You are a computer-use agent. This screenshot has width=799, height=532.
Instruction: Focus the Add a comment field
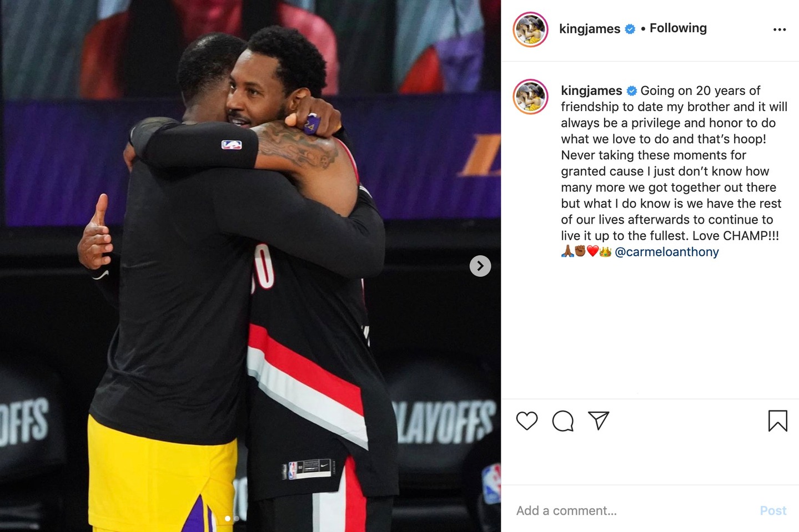tap(633, 510)
